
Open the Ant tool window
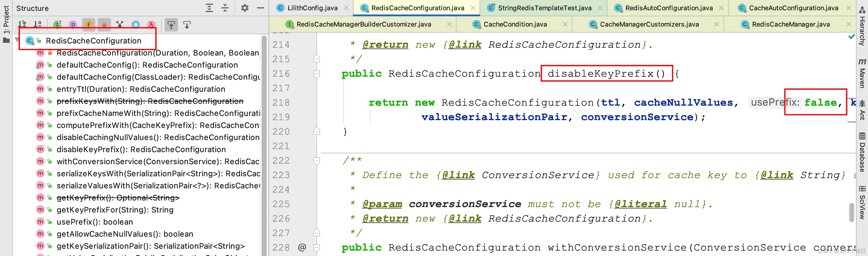(x=862, y=110)
